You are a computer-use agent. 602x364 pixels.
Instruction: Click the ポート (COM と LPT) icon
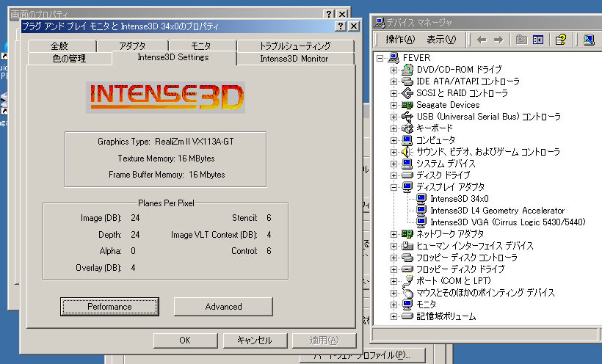point(407,281)
